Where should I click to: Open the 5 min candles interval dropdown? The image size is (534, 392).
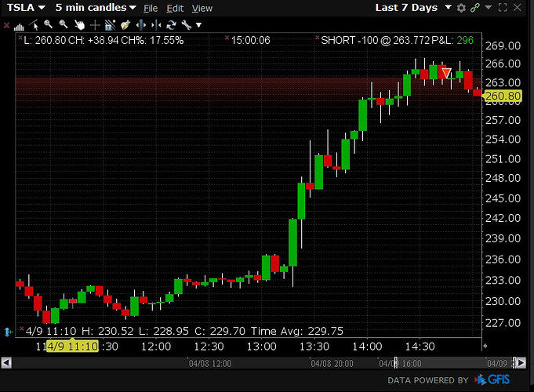pos(96,7)
